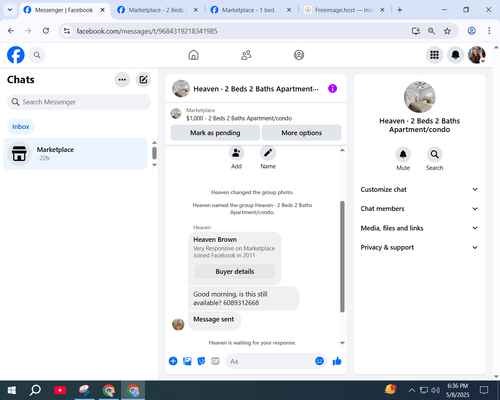The image size is (500, 400).
Task: Open the profile circle icon in navigation
Action: pos(299,55)
